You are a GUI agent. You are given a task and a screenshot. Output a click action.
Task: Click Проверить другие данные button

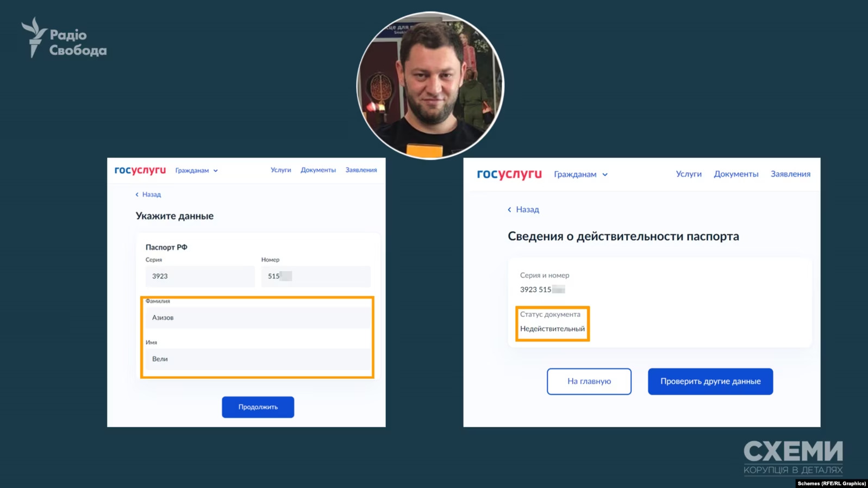[710, 381]
